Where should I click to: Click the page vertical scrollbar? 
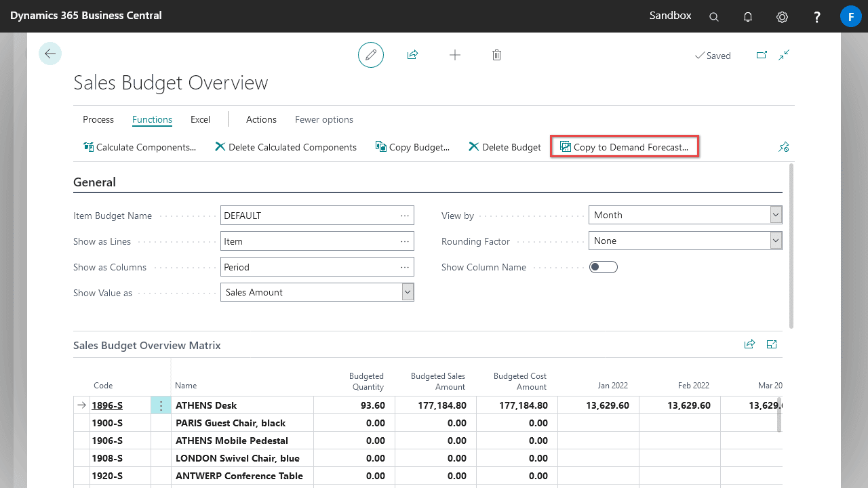(x=791, y=245)
